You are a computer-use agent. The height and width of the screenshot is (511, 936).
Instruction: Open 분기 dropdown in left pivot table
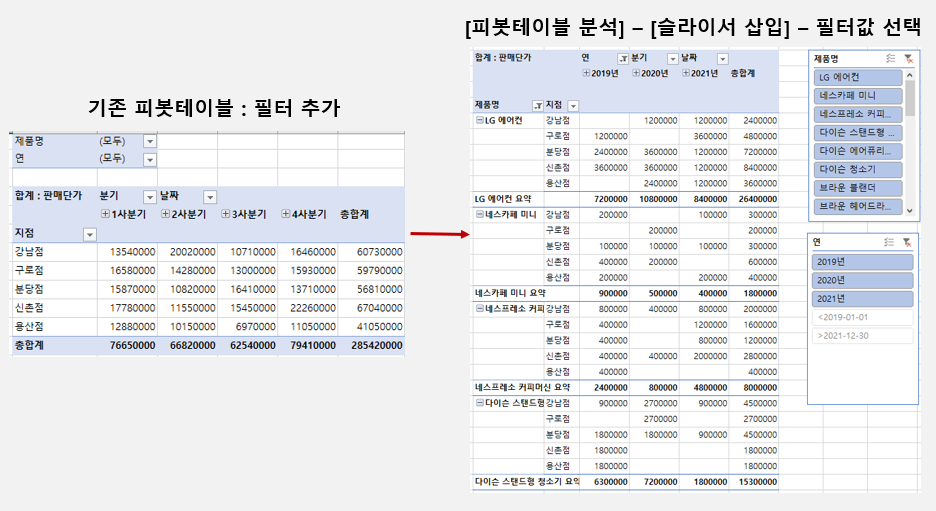(x=150, y=196)
